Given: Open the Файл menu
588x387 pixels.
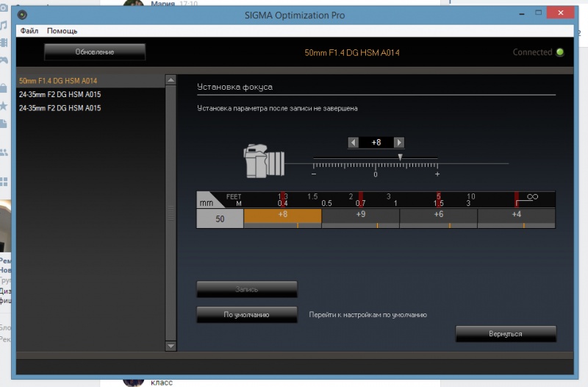Looking at the screenshot, I should coord(29,31).
